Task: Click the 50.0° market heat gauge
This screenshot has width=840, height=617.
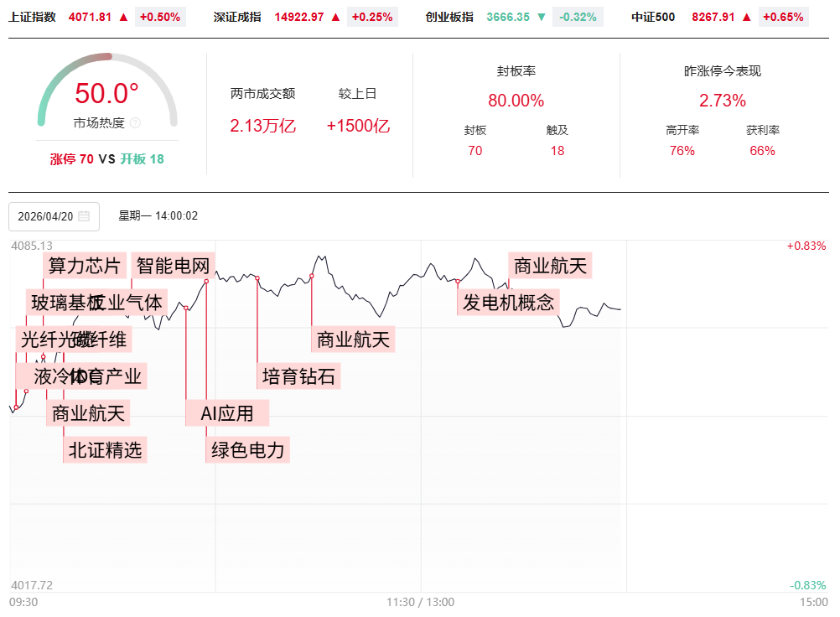Action: (x=107, y=94)
